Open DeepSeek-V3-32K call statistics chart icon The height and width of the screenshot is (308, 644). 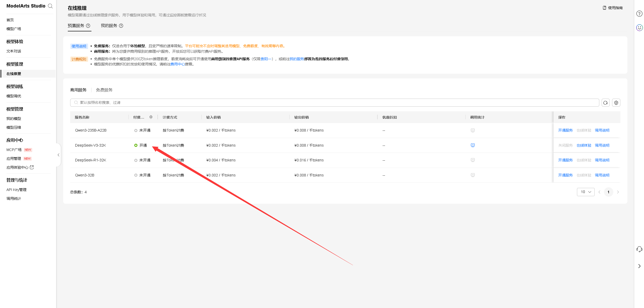click(473, 145)
